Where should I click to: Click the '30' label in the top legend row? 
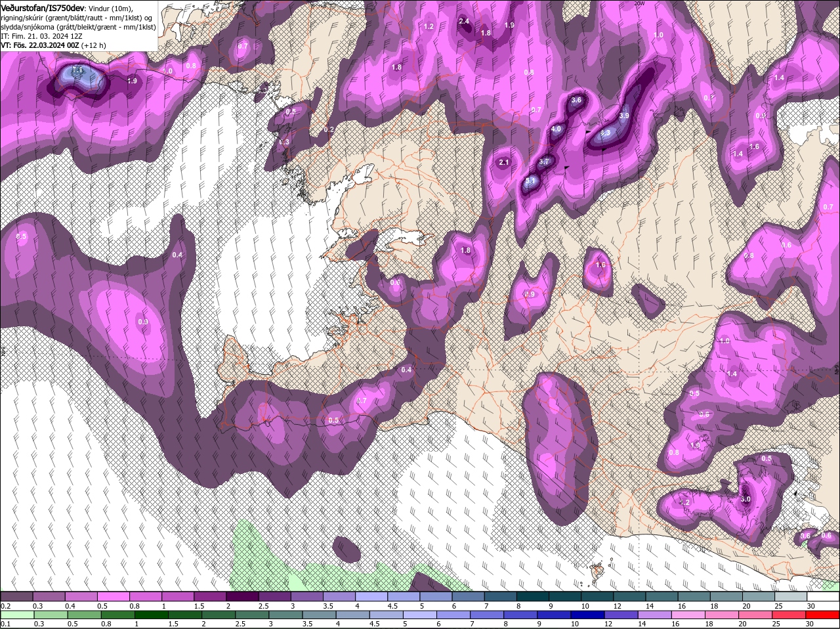point(811,605)
